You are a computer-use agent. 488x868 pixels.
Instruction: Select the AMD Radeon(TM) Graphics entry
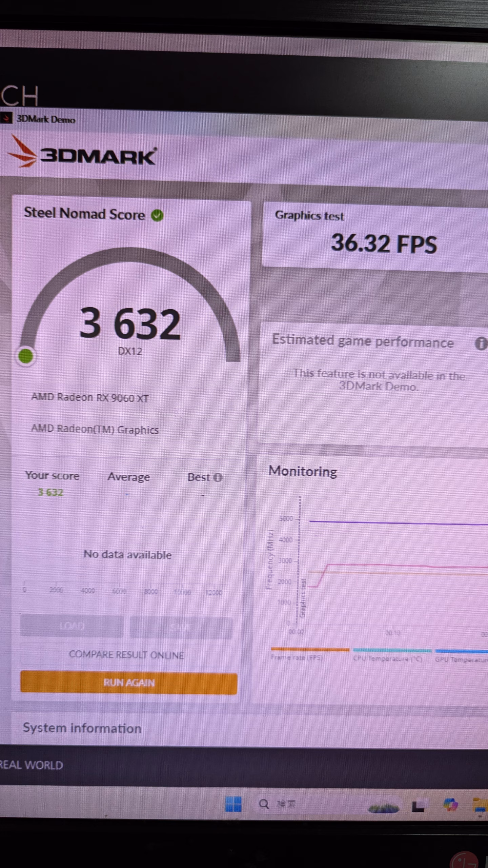95,429
